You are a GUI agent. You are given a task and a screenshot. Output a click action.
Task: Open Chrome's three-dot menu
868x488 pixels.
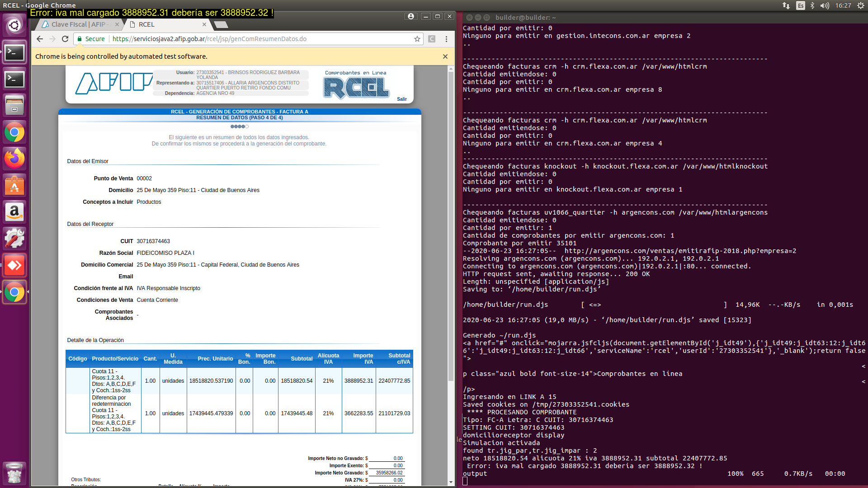446,39
